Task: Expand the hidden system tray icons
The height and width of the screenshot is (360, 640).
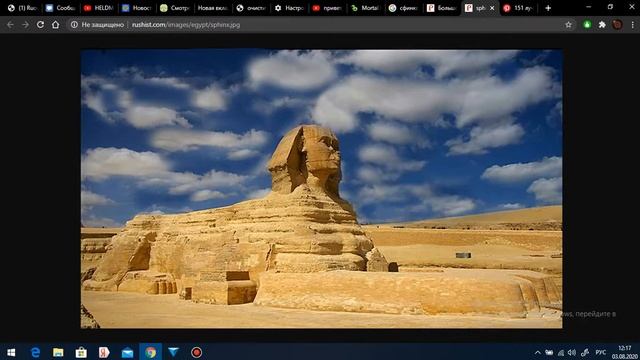Action: click(x=538, y=353)
